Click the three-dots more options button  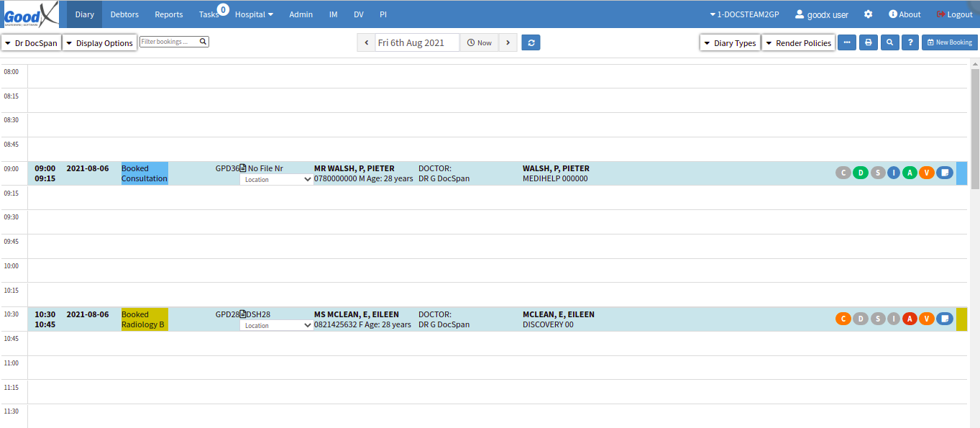847,43
